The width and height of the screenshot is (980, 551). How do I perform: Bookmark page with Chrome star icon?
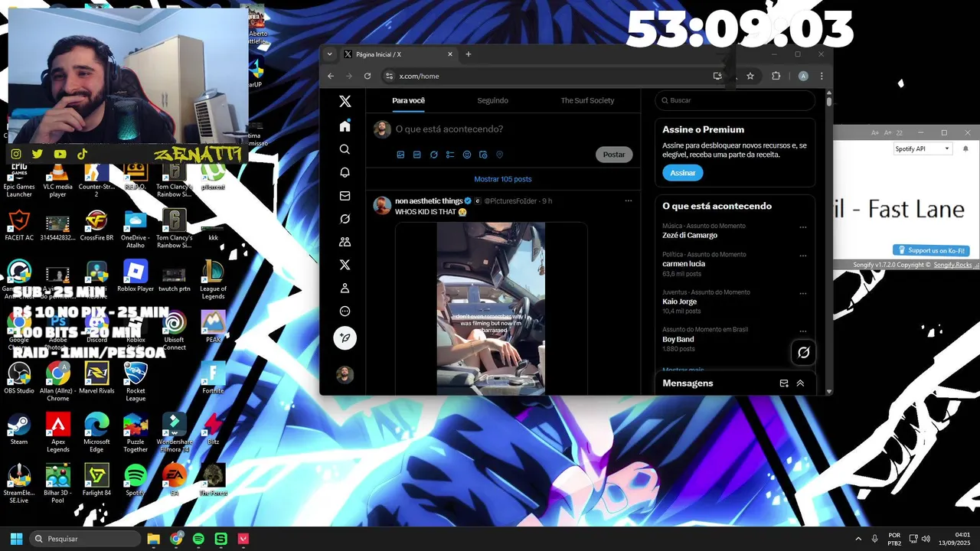750,76
